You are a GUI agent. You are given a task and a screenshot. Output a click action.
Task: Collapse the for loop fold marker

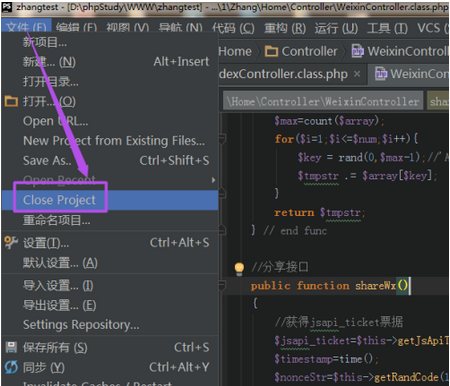222,138
